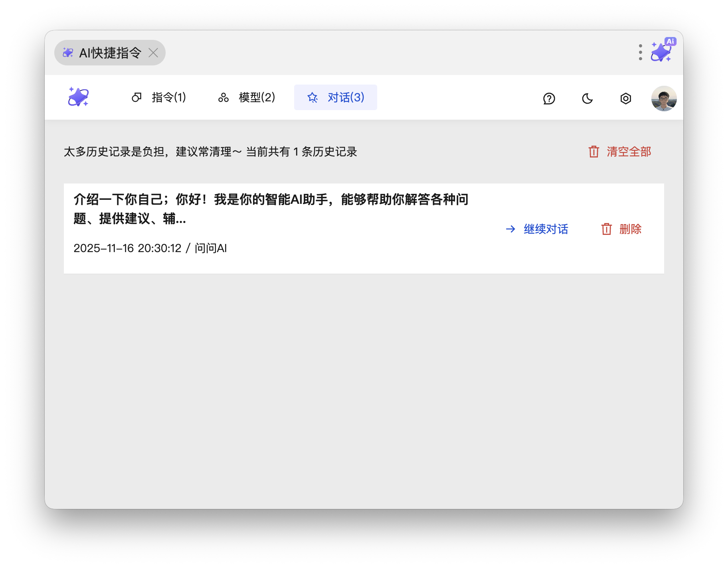728x568 pixels.
Task: Click the 继续对话 link
Action: (546, 229)
